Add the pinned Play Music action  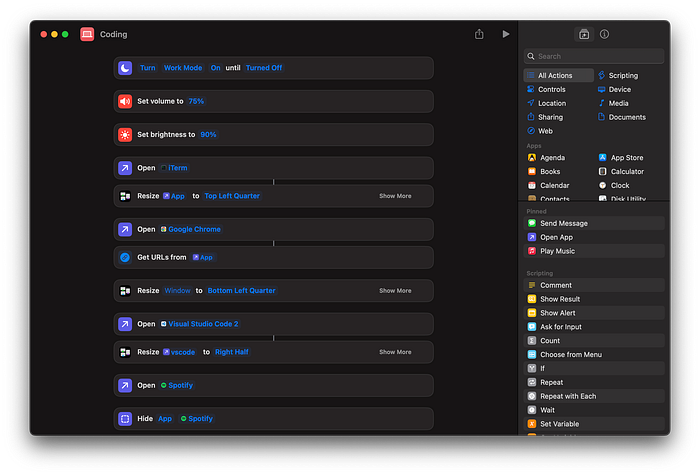(x=594, y=251)
